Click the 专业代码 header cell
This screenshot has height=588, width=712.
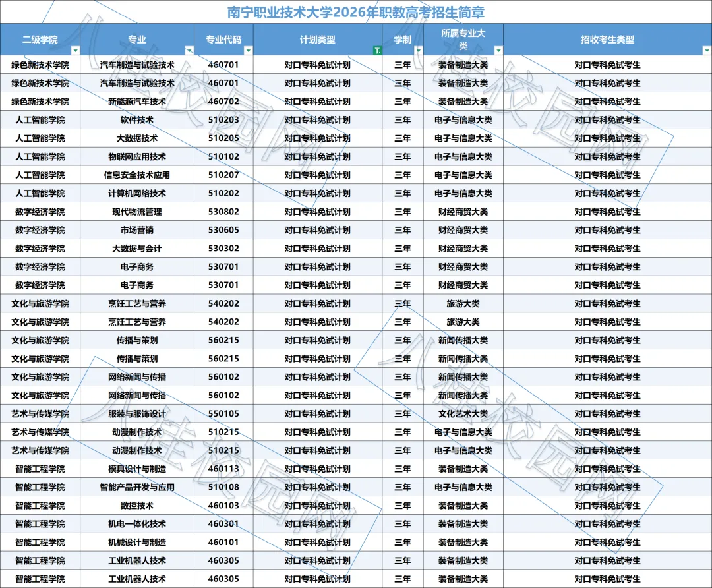point(223,40)
